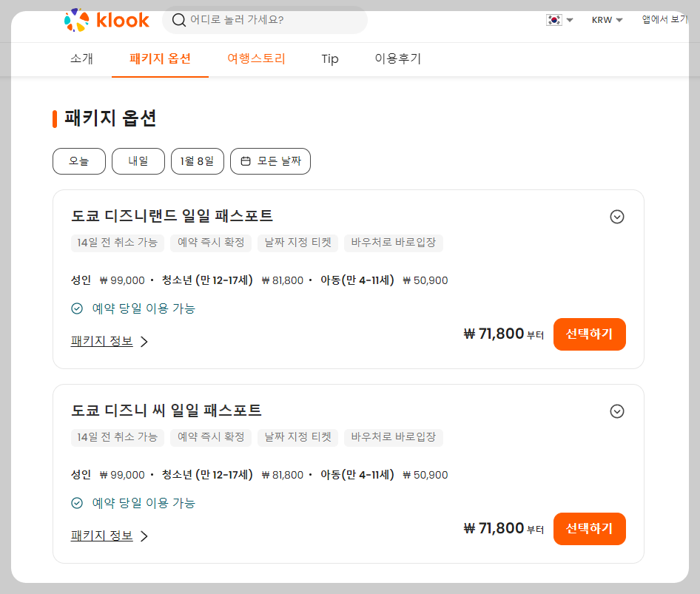Click '예약 즉시 확정' tag on 디즈니랜드 card

point(211,243)
